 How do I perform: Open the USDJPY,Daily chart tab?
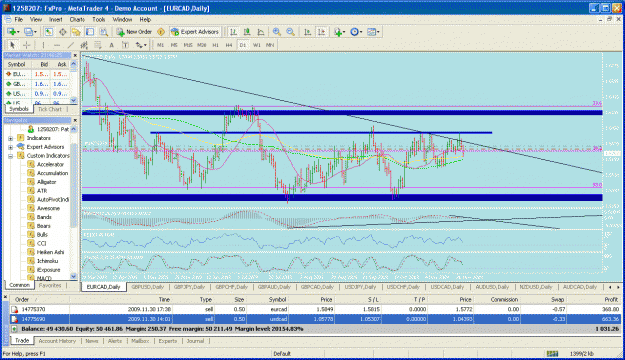(360, 287)
